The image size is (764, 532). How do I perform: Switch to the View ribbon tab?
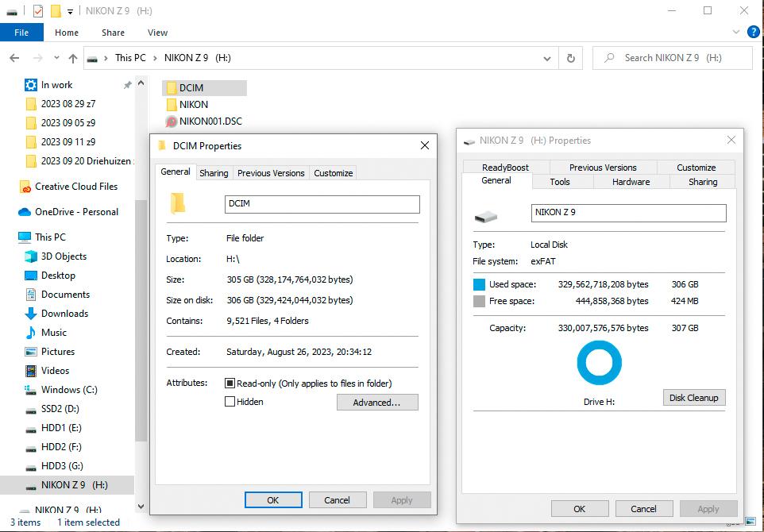pyautogui.click(x=157, y=33)
